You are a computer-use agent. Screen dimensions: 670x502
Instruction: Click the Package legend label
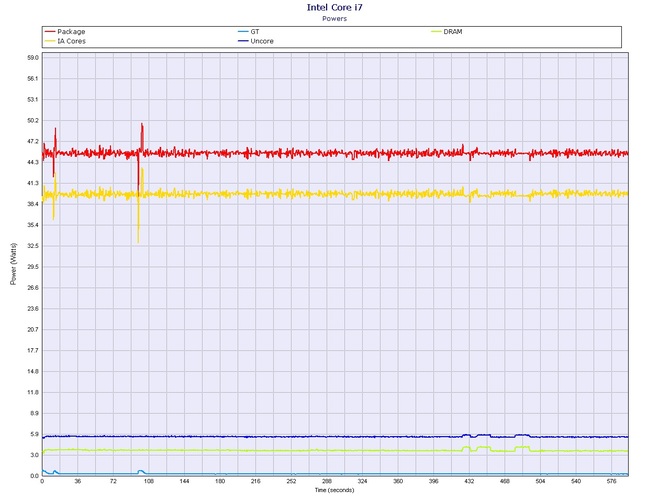click(x=71, y=32)
